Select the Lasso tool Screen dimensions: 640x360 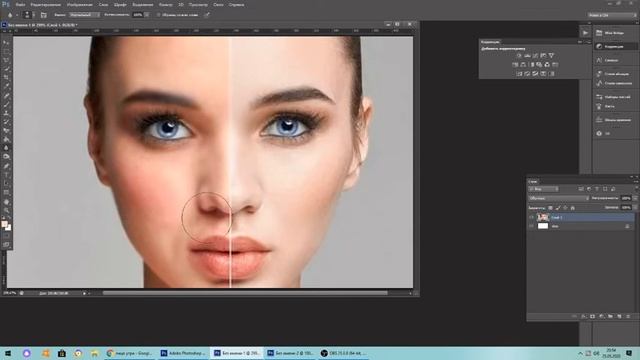[x=6, y=60]
